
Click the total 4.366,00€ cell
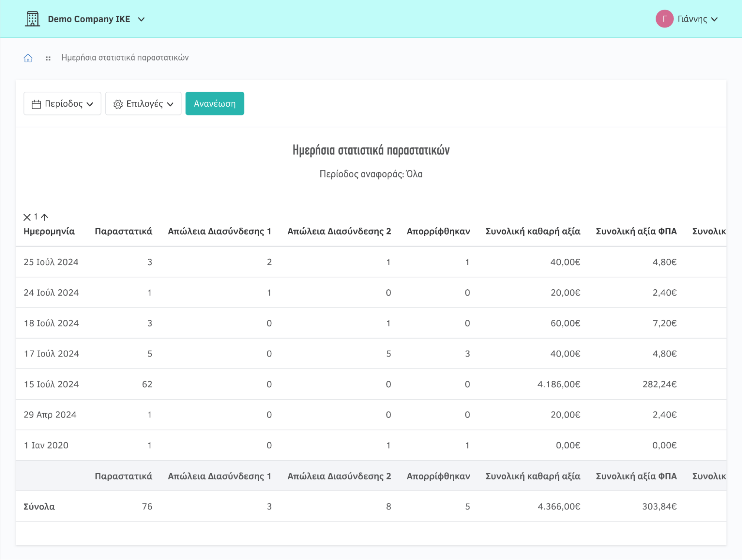pos(559,507)
